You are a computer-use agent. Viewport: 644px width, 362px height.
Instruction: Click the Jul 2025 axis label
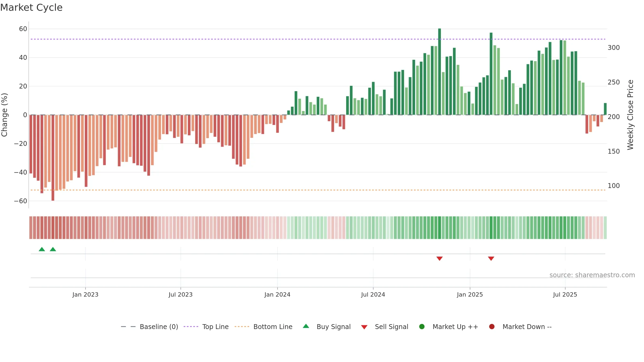click(x=565, y=295)
